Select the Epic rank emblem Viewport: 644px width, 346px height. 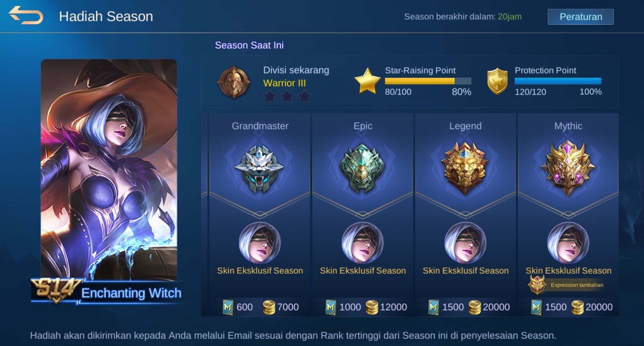coord(362,169)
